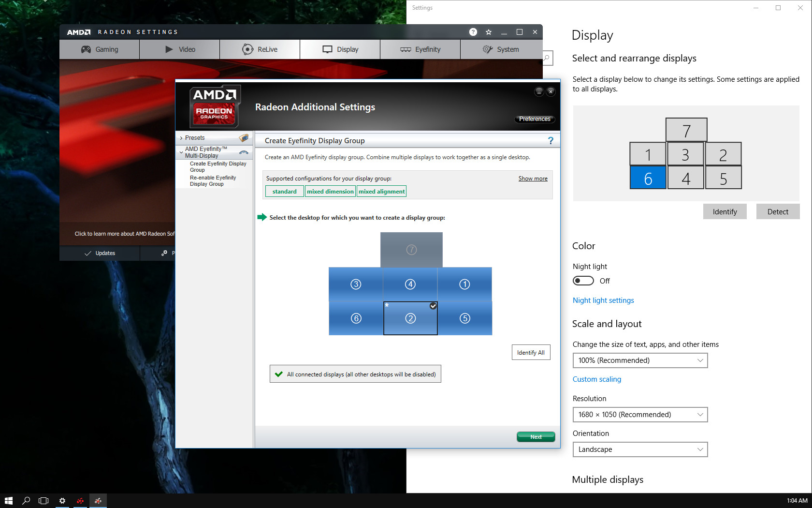This screenshot has width=812, height=508.
Task: Open Night light settings link
Action: click(x=603, y=300)
